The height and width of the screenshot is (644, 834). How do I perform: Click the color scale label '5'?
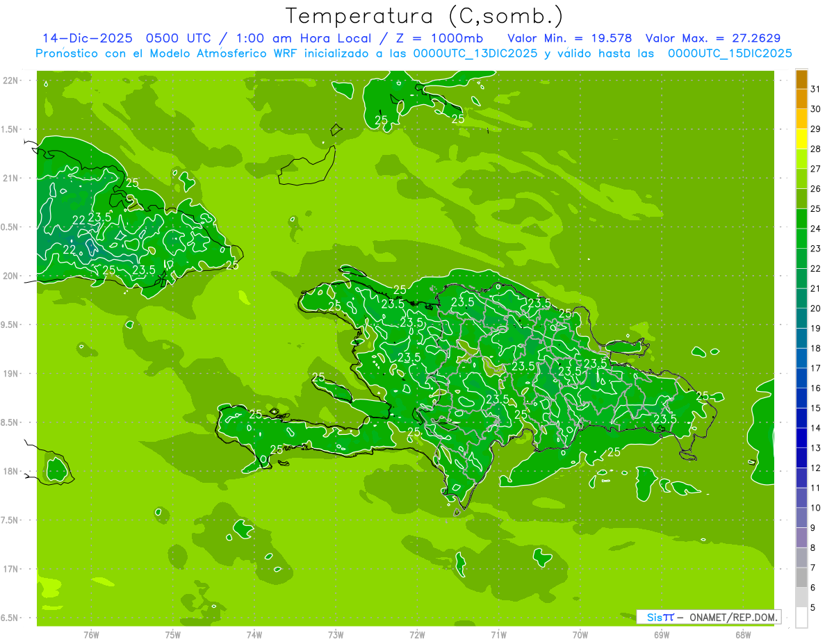tap(813, 607)
